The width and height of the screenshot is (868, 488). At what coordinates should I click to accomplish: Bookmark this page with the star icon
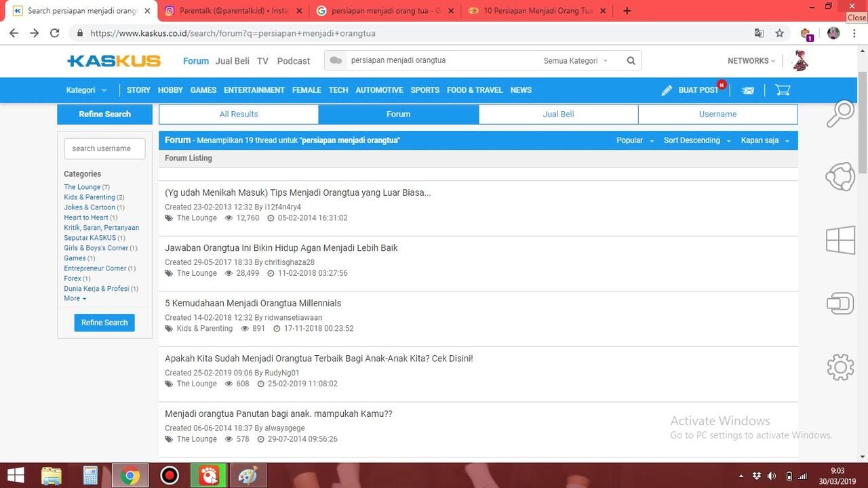click(780, 33)
